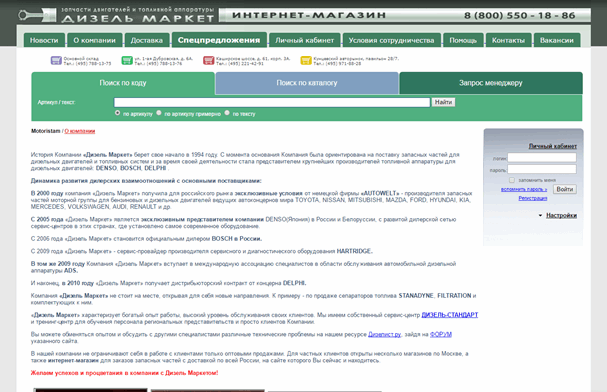Click the ИНТЕРНЕТ-МАГАЗИН header text
This screenshot has height=392, width=607.
tap(309, 15)
